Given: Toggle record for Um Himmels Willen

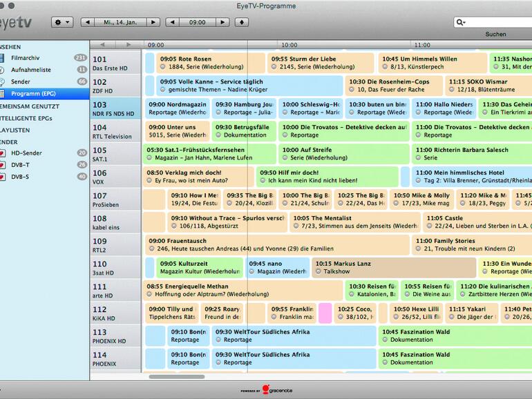Looking at the screenshot, I should click(385, 67).
